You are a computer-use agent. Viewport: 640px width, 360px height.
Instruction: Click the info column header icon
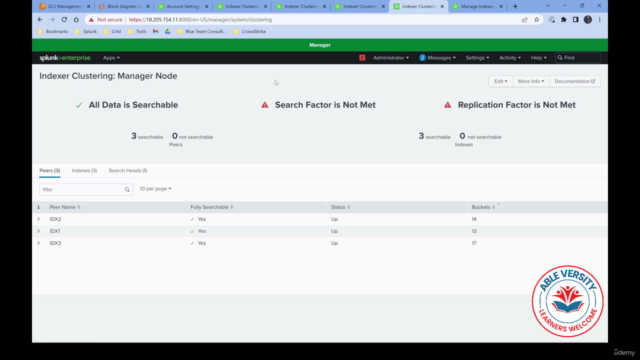pyautogui.click(x=38, y=207)
